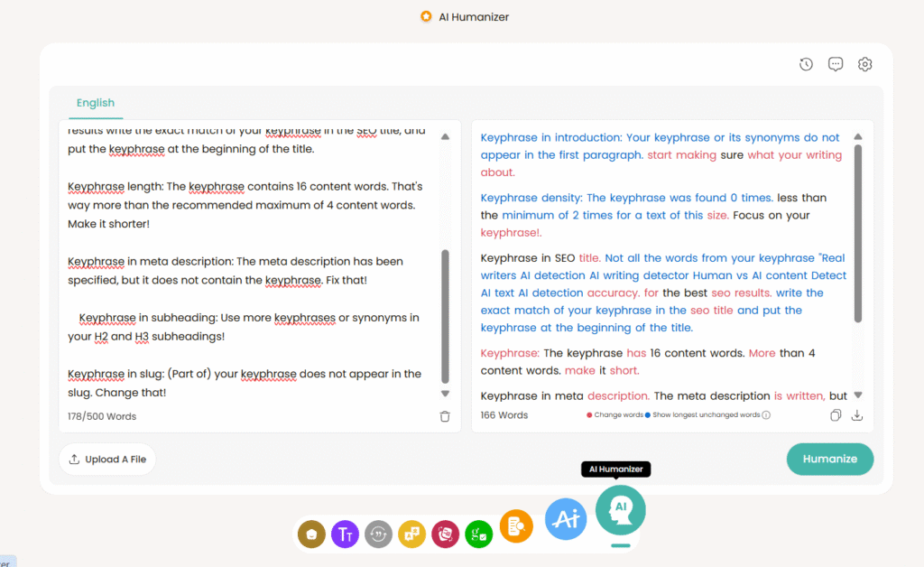This screenshot has width=924, height=567.
Task: Click the Upload A File button
Action: tap(106, 459)
